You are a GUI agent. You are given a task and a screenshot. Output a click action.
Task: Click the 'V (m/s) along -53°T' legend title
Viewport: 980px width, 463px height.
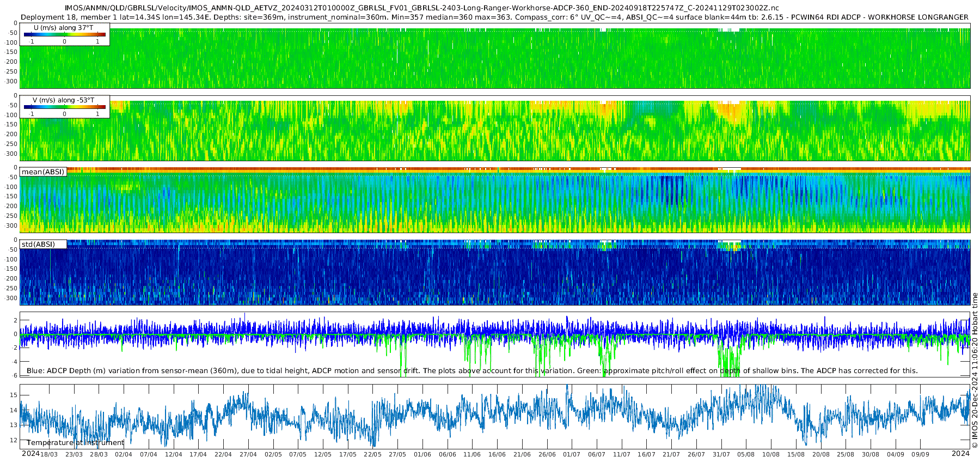click(x=63, y=100)
